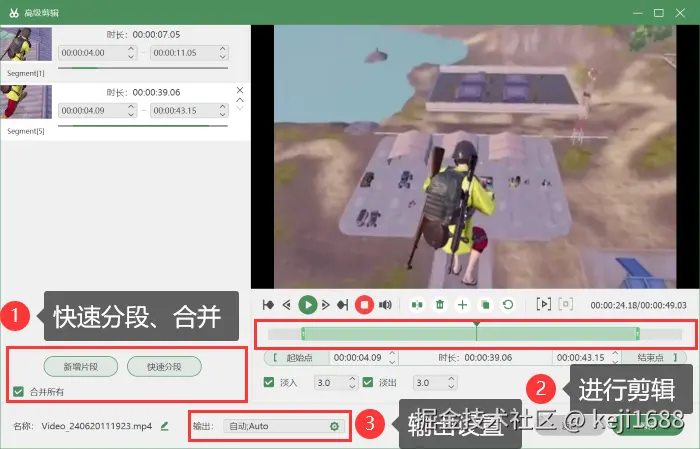The height and width of the screenshot is (449, 700).
Task: Select the Segment[1] thumbnail
Action: 26,44
